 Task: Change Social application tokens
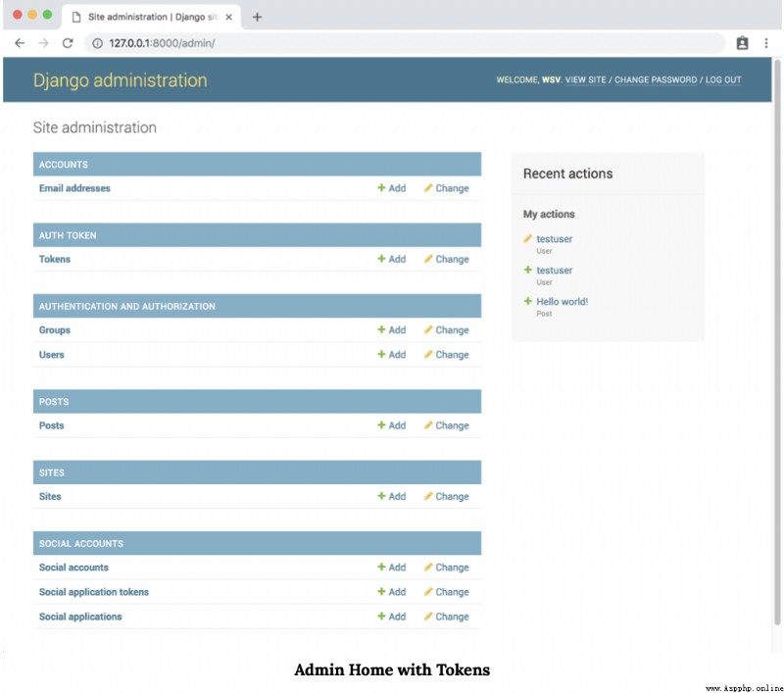[x=447, y=592]
